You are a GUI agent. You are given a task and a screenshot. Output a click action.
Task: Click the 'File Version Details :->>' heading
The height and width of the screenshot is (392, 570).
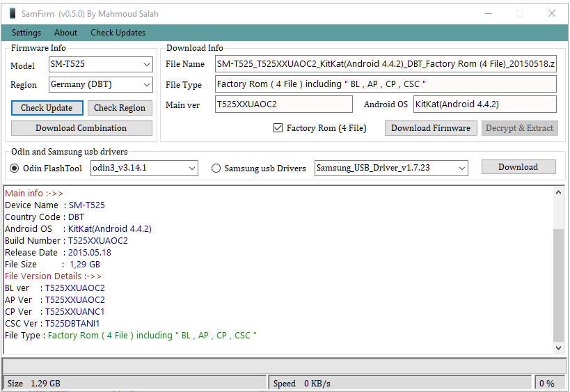(53, 276)
